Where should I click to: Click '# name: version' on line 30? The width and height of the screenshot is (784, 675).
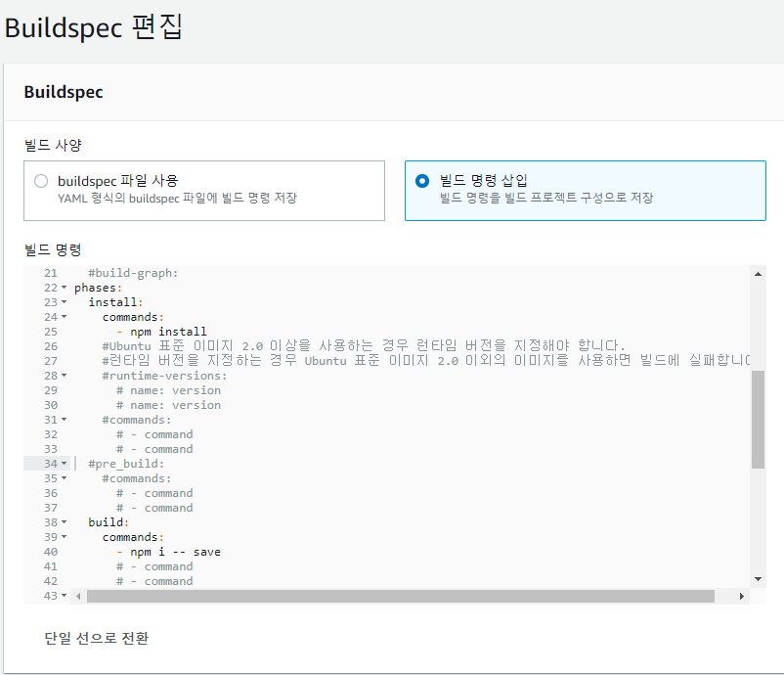click(168, 405)
